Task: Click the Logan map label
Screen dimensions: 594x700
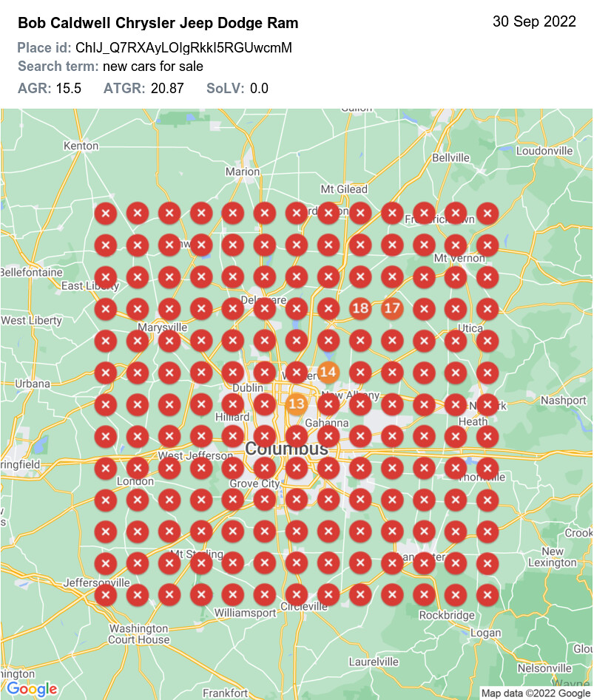Action: tap(486, 633)
